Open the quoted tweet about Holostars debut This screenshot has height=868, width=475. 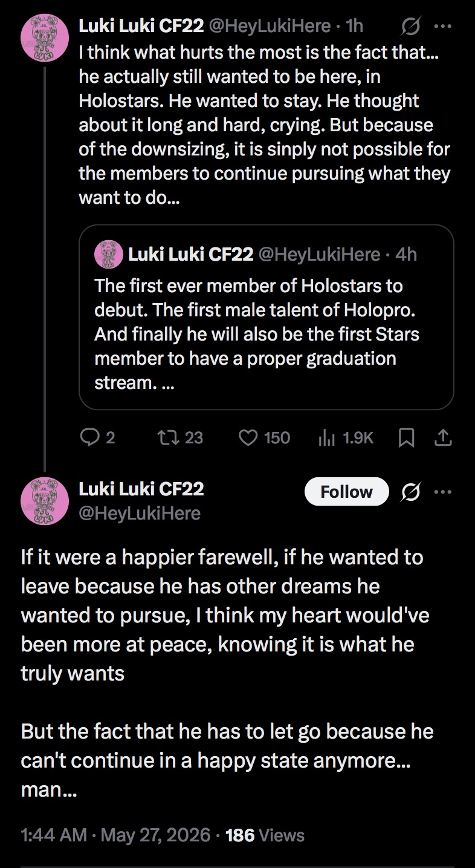point(267,317)
